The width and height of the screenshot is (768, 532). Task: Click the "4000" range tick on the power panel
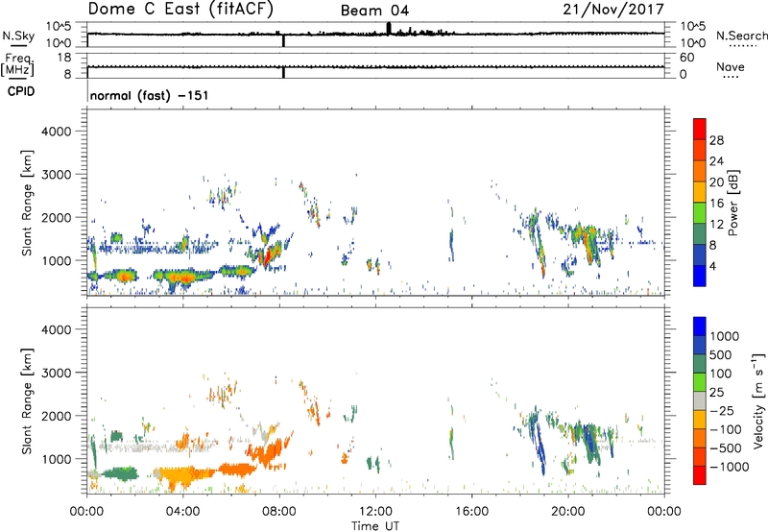tap(56, 132)
